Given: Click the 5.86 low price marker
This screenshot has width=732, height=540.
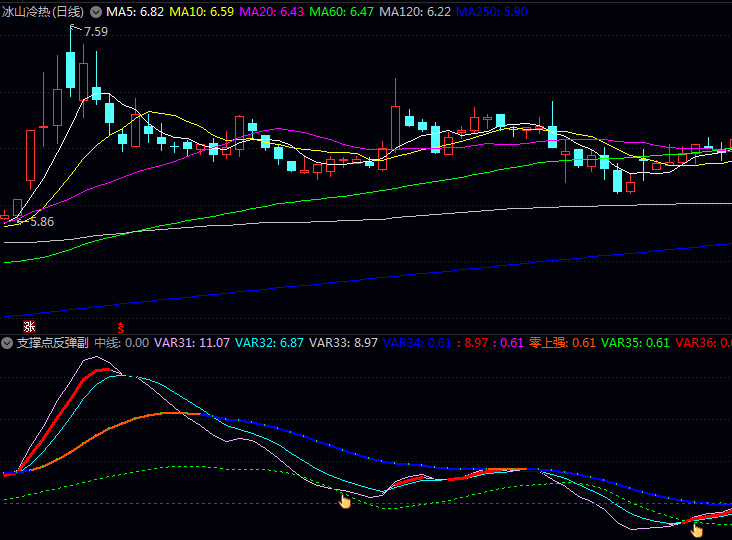Looking at the screenshot, I should coord(41,222).
